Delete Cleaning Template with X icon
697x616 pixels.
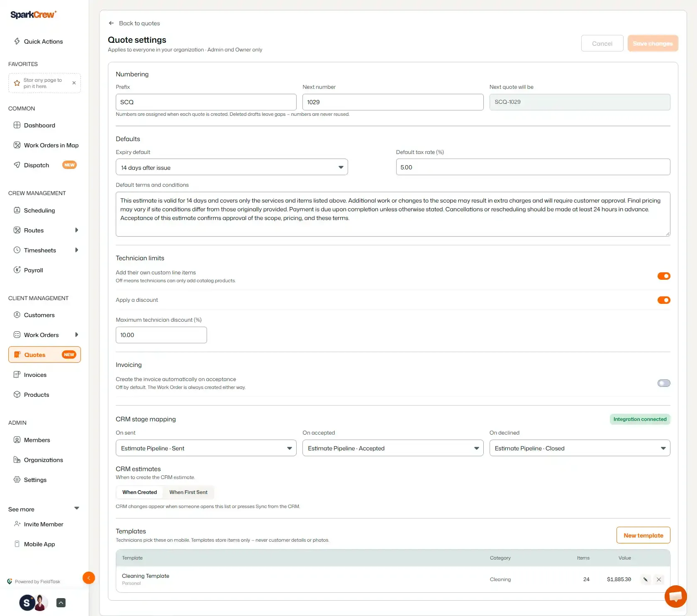pos(659,579)
